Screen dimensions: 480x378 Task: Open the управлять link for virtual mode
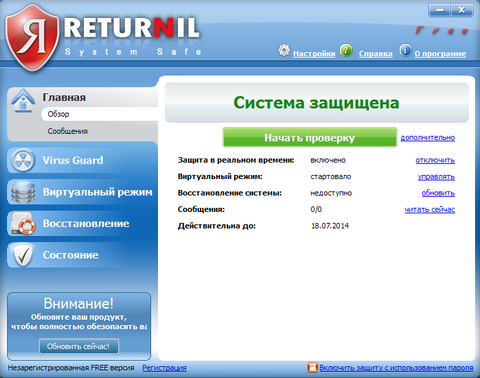[436, 177]
